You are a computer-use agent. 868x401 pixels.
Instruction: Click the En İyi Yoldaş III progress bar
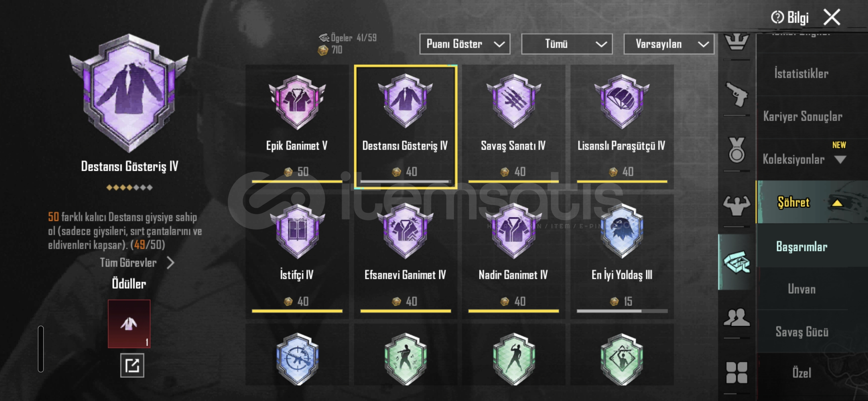pos(622,311)
